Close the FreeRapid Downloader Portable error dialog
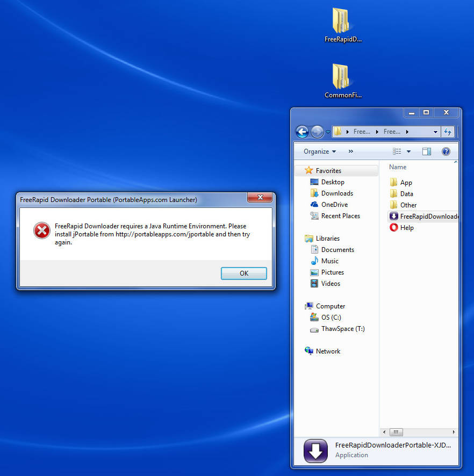The image size is (474, 476). (260, 197)
